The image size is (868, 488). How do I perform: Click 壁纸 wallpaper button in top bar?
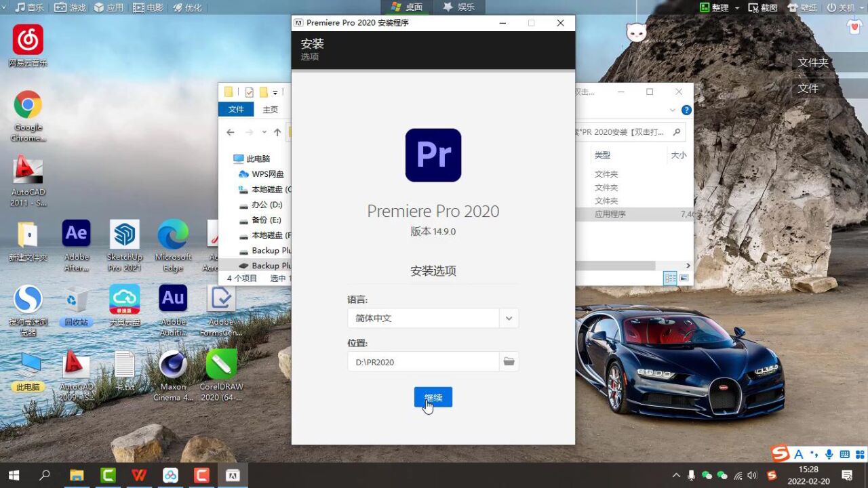click(x=802, y=7)
